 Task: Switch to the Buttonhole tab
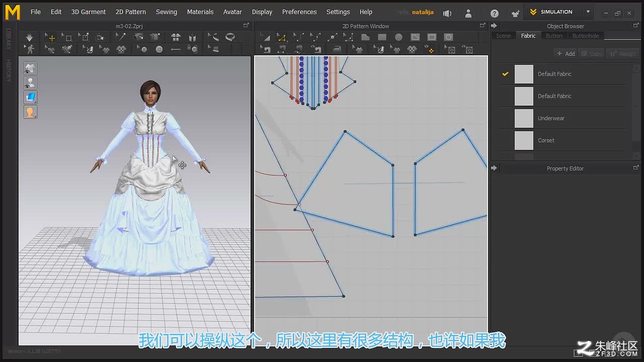coord(586,36)
